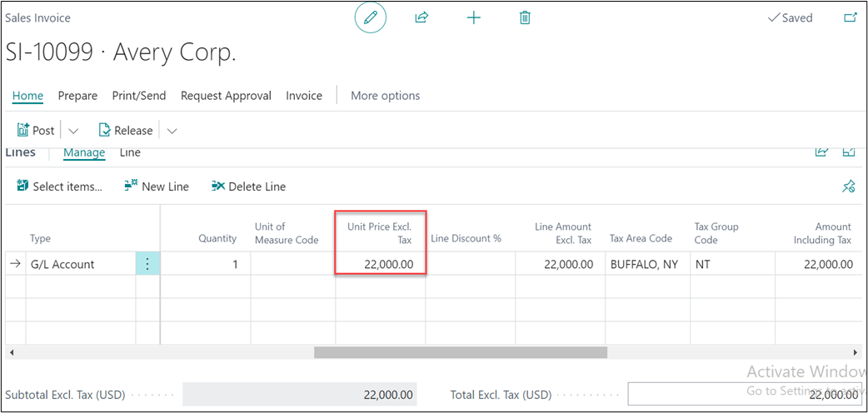Screen dimensions: 868x413
Task: Open the Home tab
Action: click(x=27, y=96)
